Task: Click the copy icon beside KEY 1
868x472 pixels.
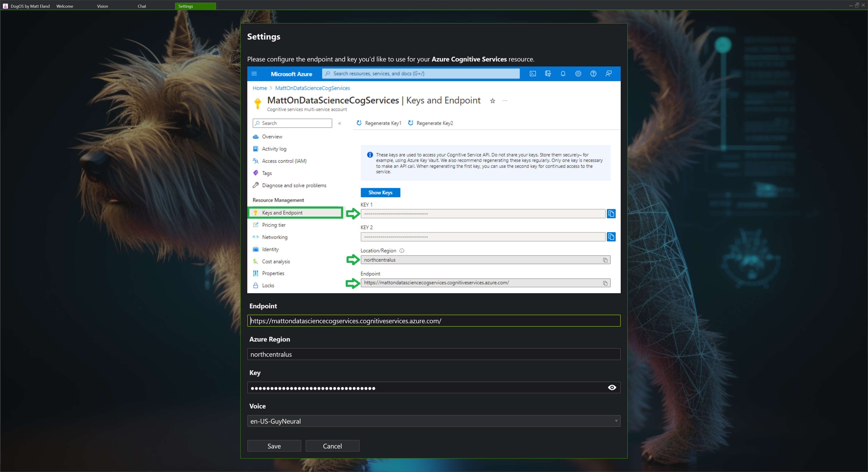Action: pyautogui.click(x=611, y=214)
